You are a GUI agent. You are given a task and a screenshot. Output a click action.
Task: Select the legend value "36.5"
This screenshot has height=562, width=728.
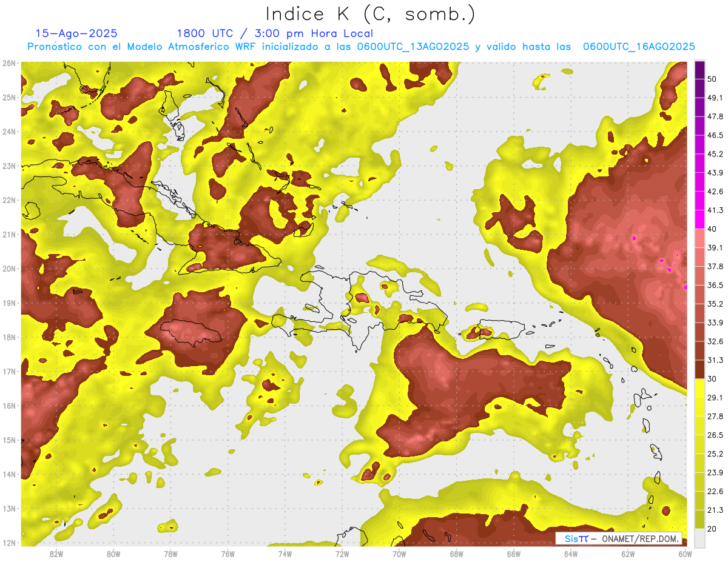point(715,285)
